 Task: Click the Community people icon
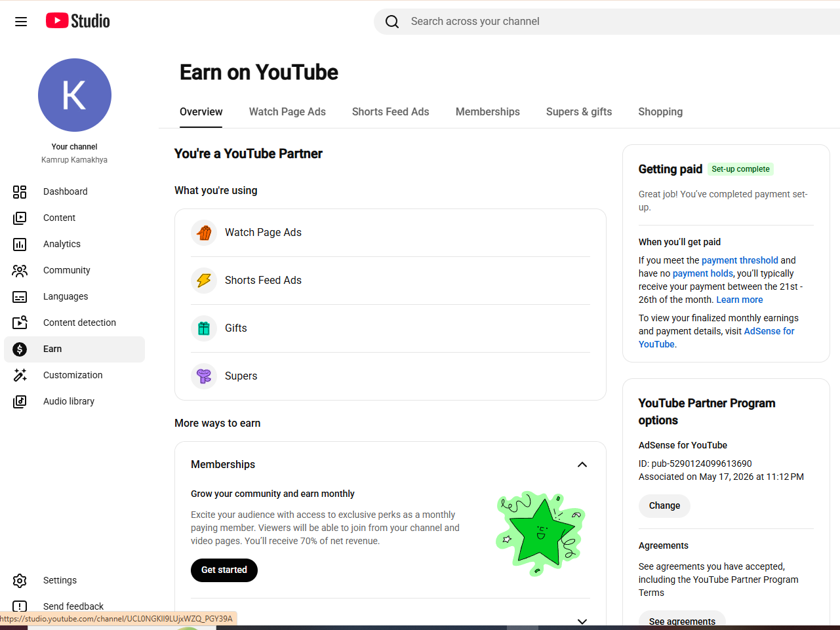tap(20, 270)
